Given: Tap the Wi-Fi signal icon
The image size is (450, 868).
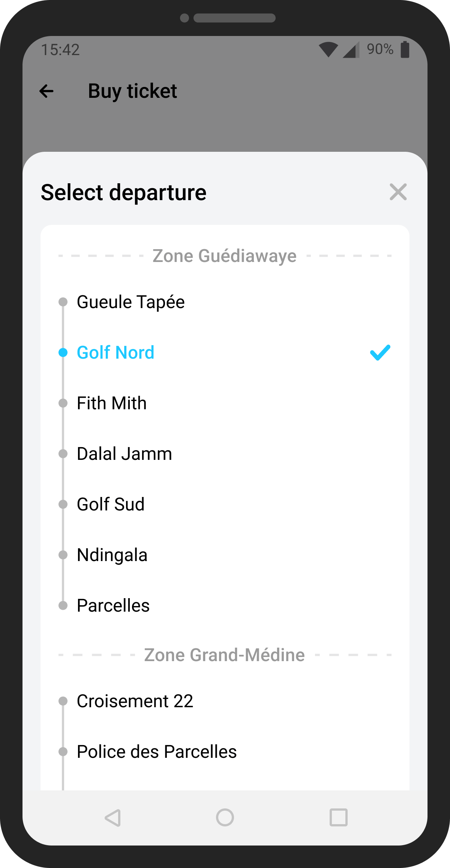Looking at the screenshot, I should pos(328,49).
